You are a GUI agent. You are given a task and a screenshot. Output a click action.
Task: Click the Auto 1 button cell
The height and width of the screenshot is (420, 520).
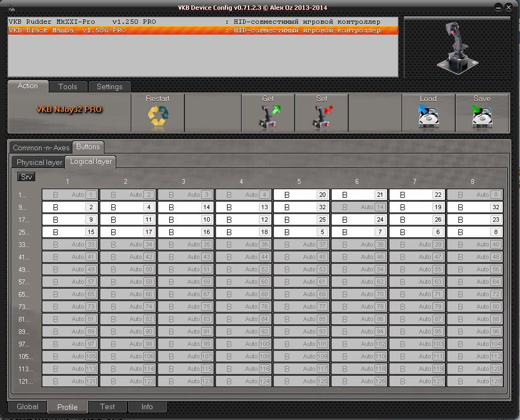(x=70, y=195)
